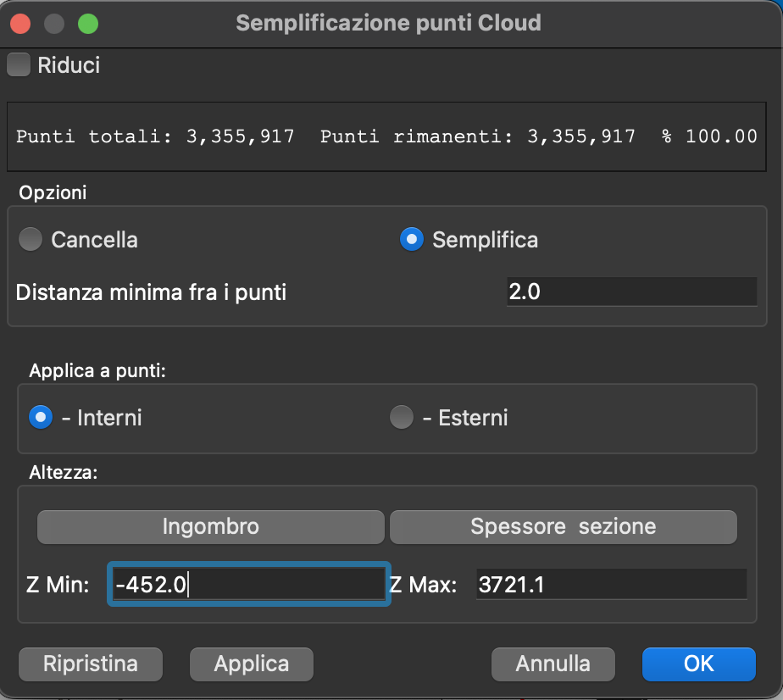Minimize the window with the yellow button

tap(54, 23)
